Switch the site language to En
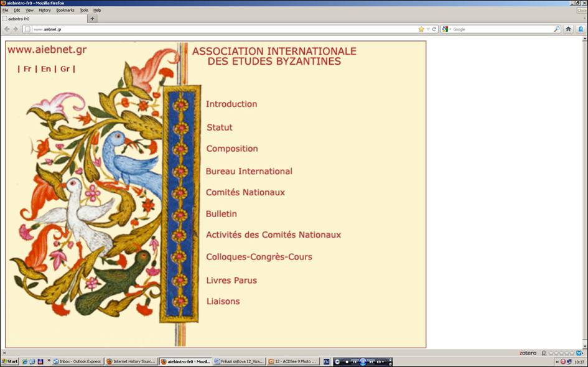The image size is (588, 367). pyautogui.click(x=46, y=69)
